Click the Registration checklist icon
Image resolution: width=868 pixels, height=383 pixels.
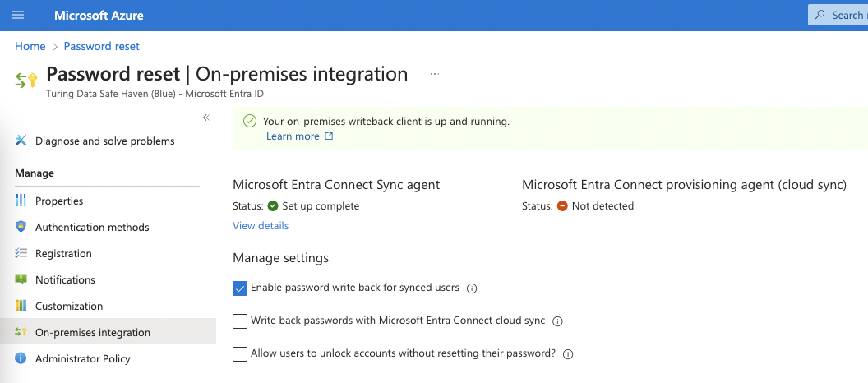(21, 253)
